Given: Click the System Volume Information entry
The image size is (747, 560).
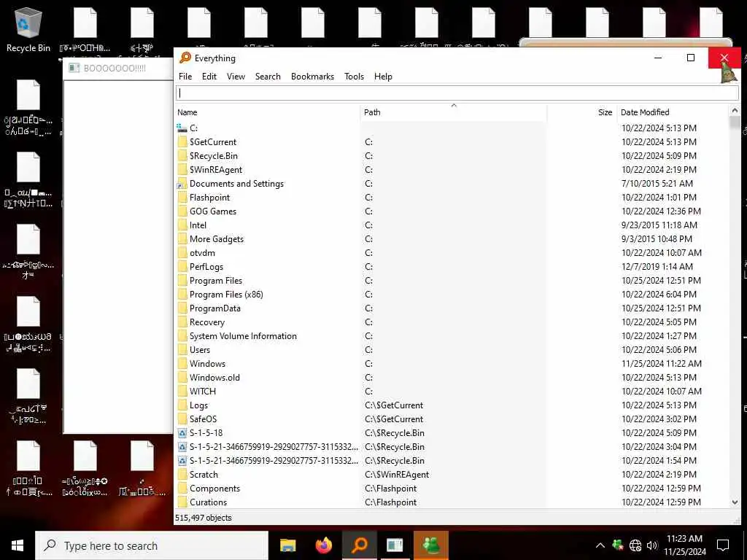Looking at the screenshot, I should (243, 335).
